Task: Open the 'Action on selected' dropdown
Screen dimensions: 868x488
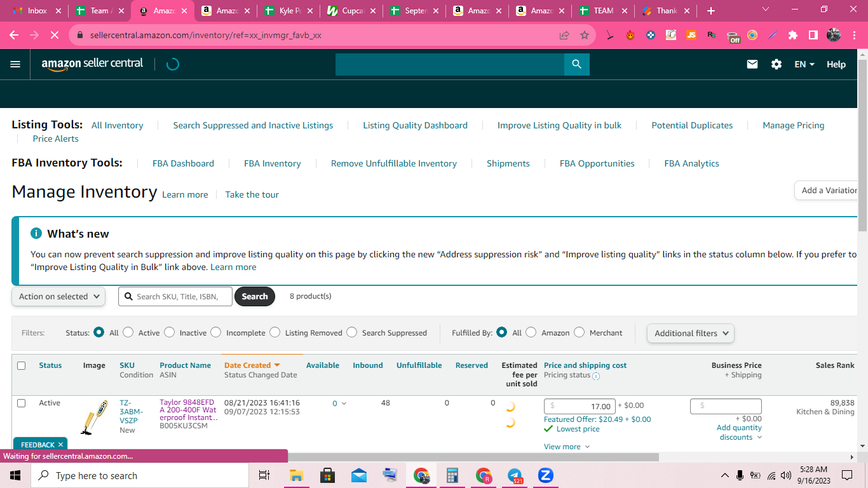Action: [58, 296]
